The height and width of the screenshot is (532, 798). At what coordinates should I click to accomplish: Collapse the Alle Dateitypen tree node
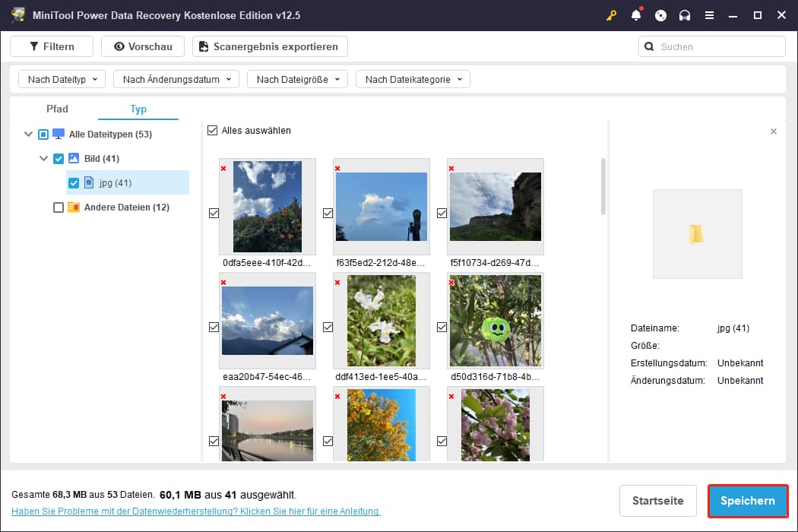click(29, 134)
